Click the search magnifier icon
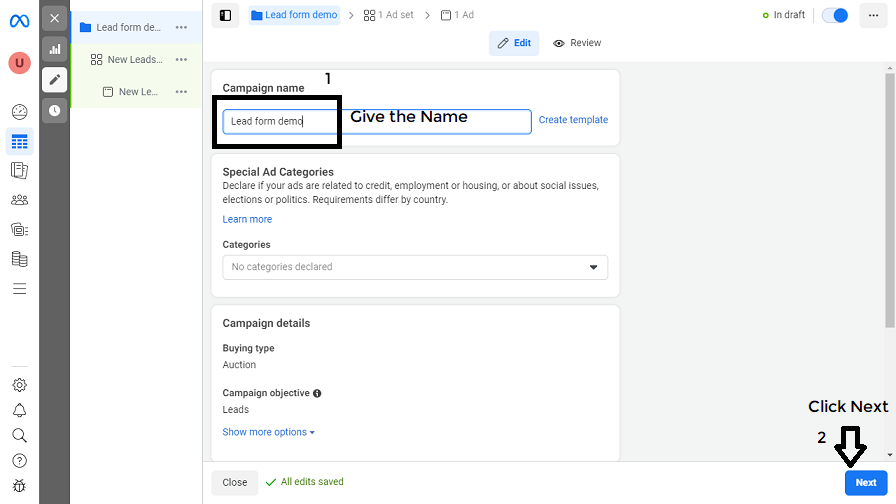The image size is (896, 504). [x=19, y=435]
